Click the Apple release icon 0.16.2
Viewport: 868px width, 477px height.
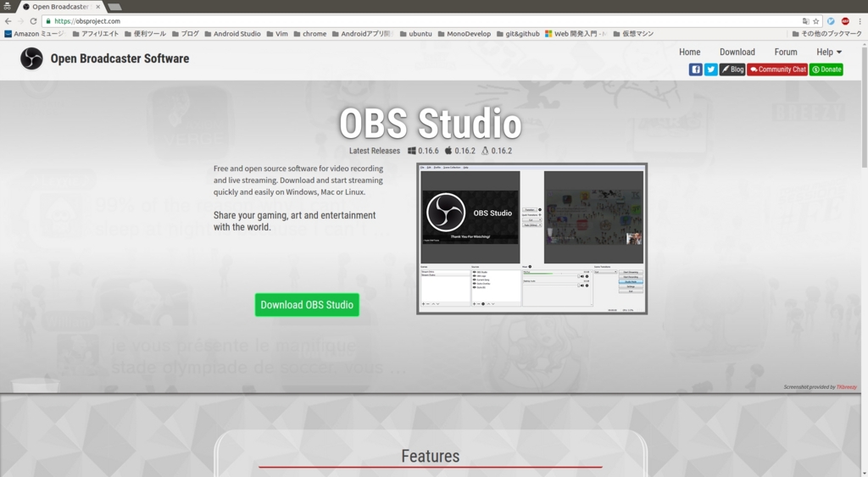pos(448,151)
